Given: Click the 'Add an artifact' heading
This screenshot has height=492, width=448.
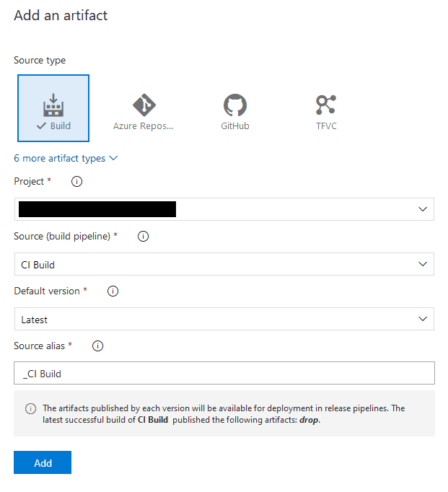Looking at the screenshot, I should 61,15.
